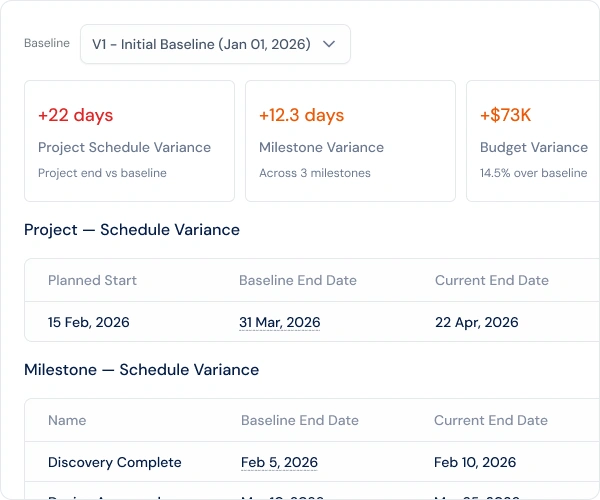
Task: Select the Milestone Variance card
Action: click(x=350, y=141)
